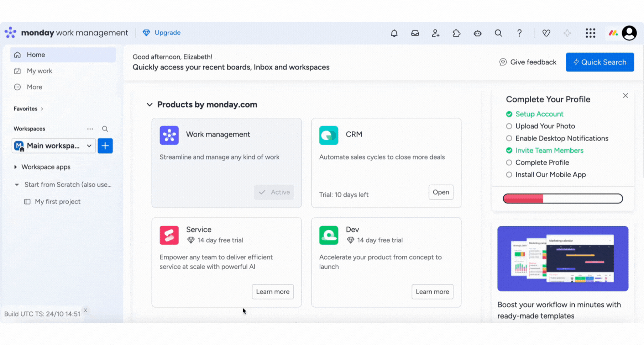This screenshot has width=644, height=345.
Task: Go to My work in sidebar
Action: click(39, 71)
